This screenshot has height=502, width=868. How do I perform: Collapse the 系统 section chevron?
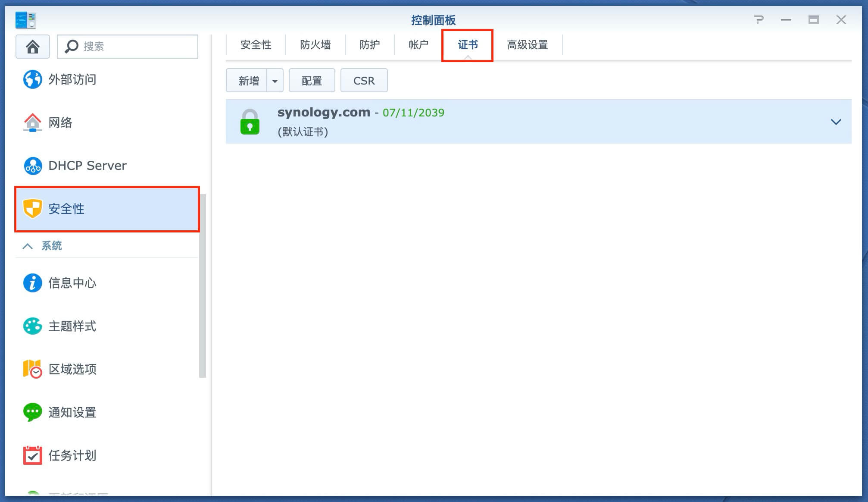(28, 246)
